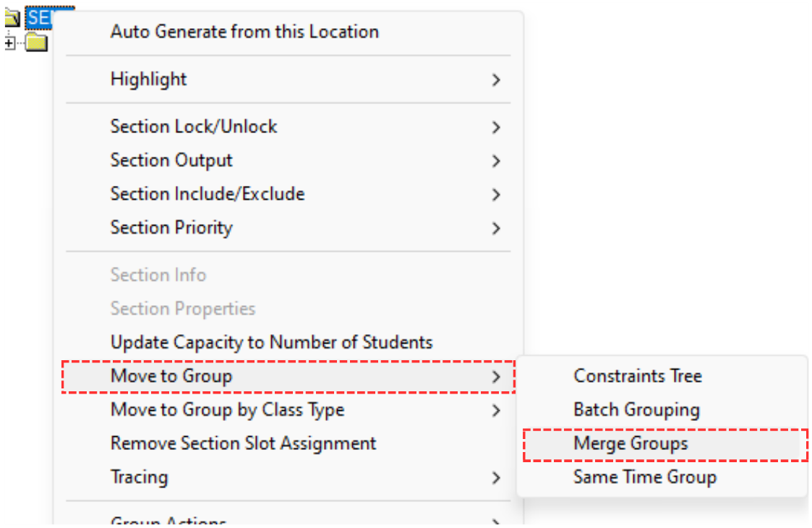Choose Auto Generate from this Location
The width and height of the screenshot is (812, 528).
(x=244, y=32)
